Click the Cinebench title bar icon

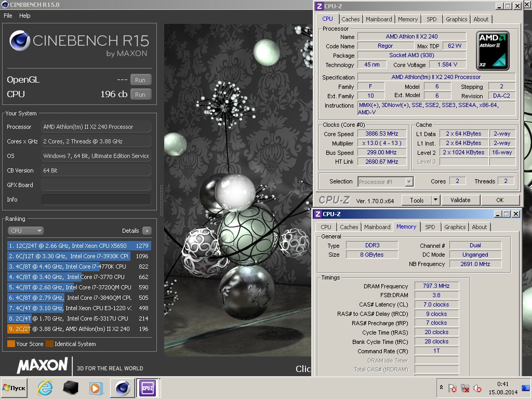(5, 4)
